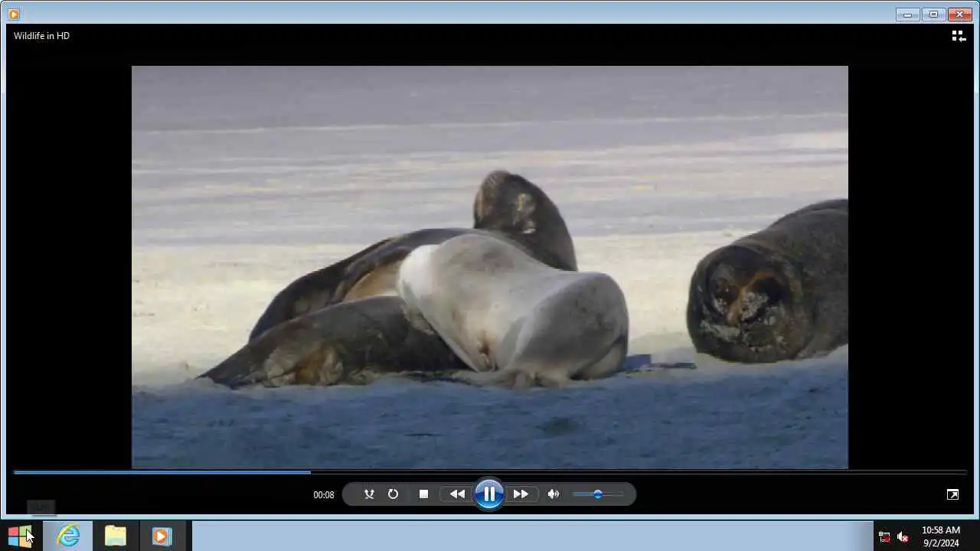The height and width of the screenshot is (551, 980).
Task: Click the muted speaker tray icon
Action: 903,536
